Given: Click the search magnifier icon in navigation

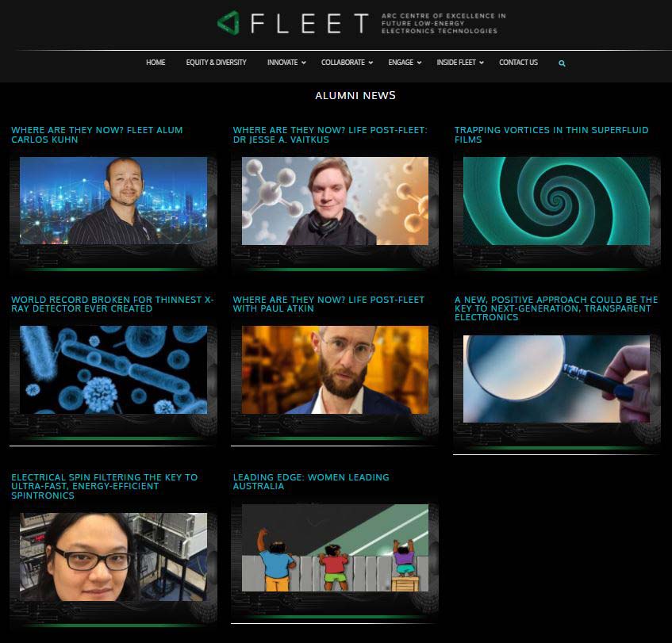Looking at the screenshot, I should point(562,63).
